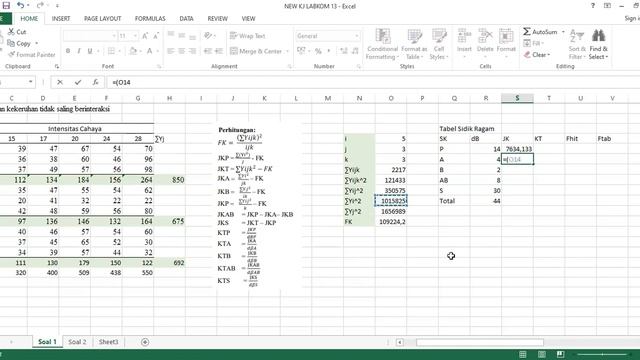Click the Font Color button
This screenshot has width=640, height=360.
[x=149, y=51]
